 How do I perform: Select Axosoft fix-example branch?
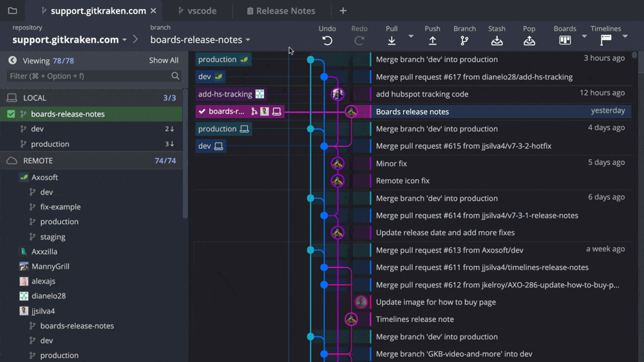coord(61,207)
